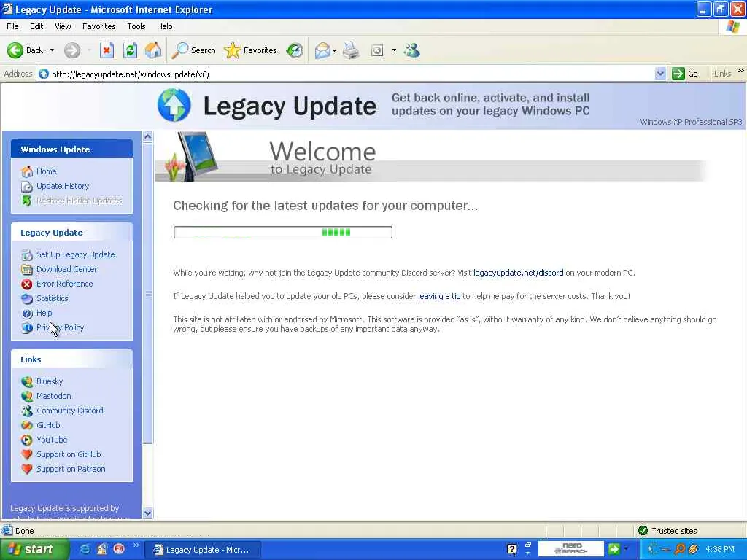Click the Download Center icon
This screenshot has height=560, width=747.
pos(27,270)
